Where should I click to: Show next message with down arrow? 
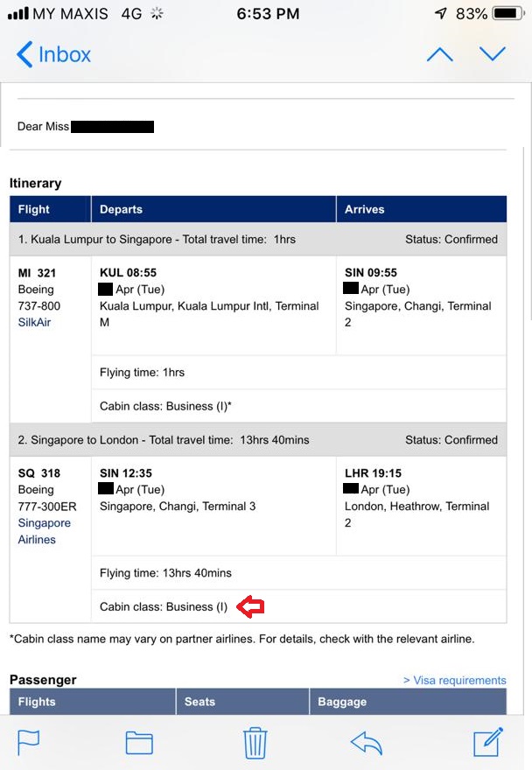(493, 54)
